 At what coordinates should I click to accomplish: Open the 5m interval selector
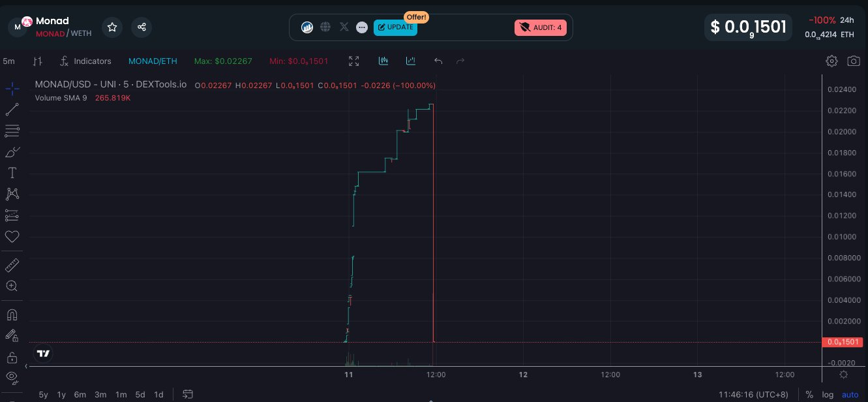pos(9,61)
